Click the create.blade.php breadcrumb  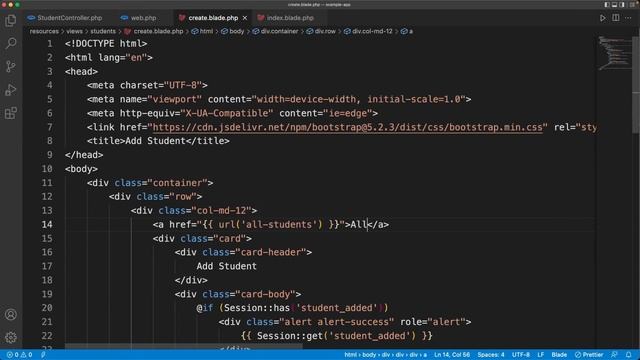[x=154, y=31]
